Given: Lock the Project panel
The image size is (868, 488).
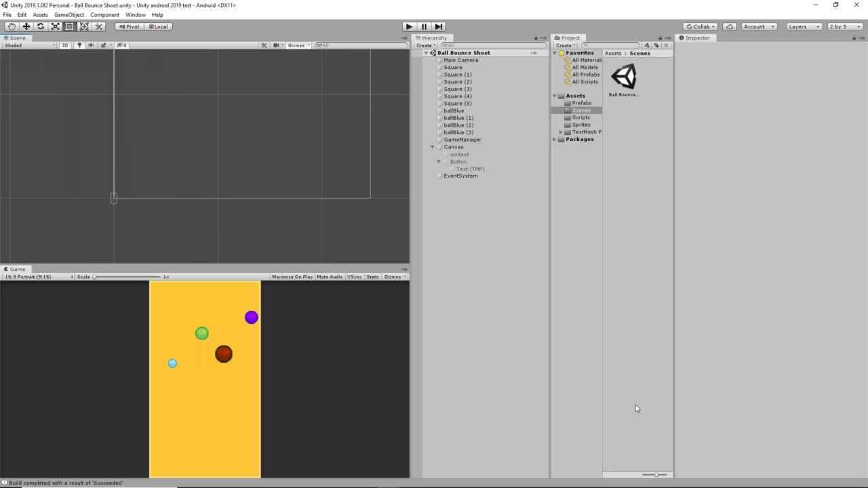Looking at the screenshot, I should (x=660, y=38).
